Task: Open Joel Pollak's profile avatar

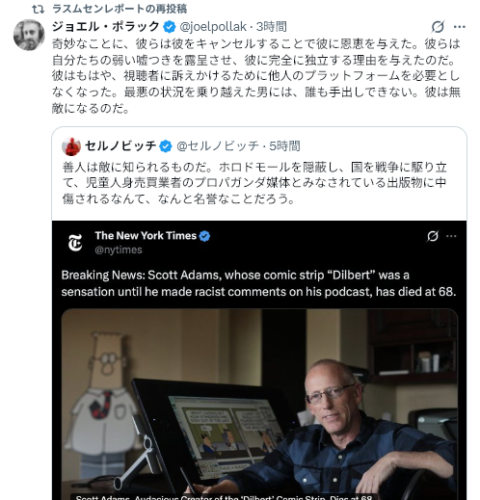Action: 29,35
